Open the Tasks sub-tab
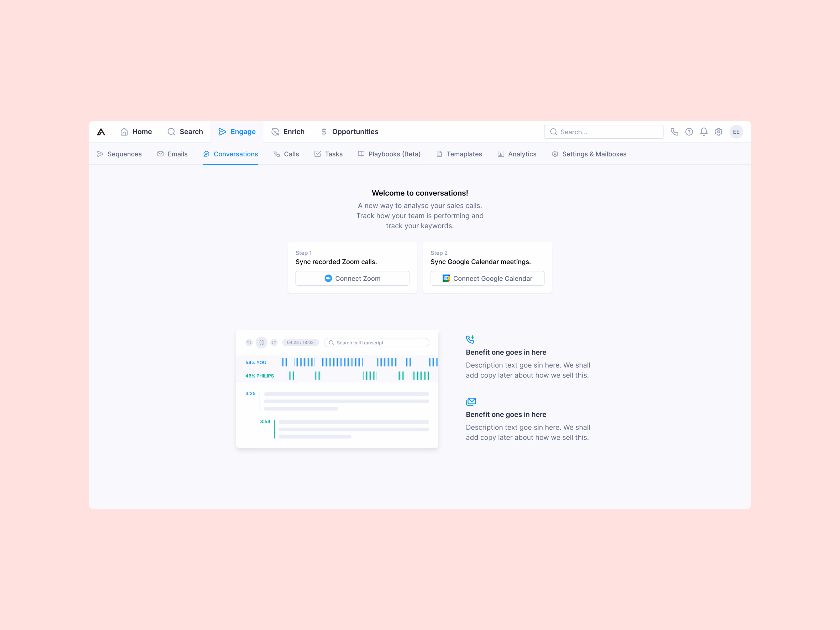Image resolution: width=840 pixels, height=630 pixels. click(328, 154)
